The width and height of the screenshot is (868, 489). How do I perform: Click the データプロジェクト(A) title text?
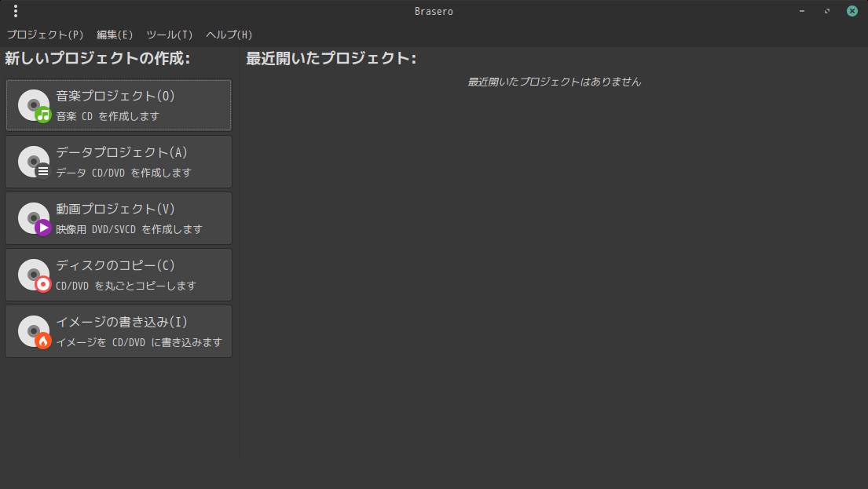pyautogui.click(x=122, y=152)
